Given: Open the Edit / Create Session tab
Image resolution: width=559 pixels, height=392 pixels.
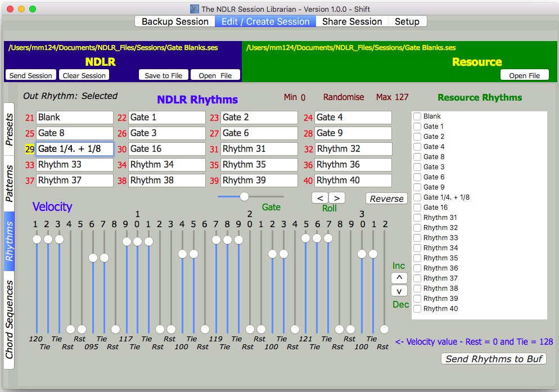Looking at the screenshot, I should [265, 21].
